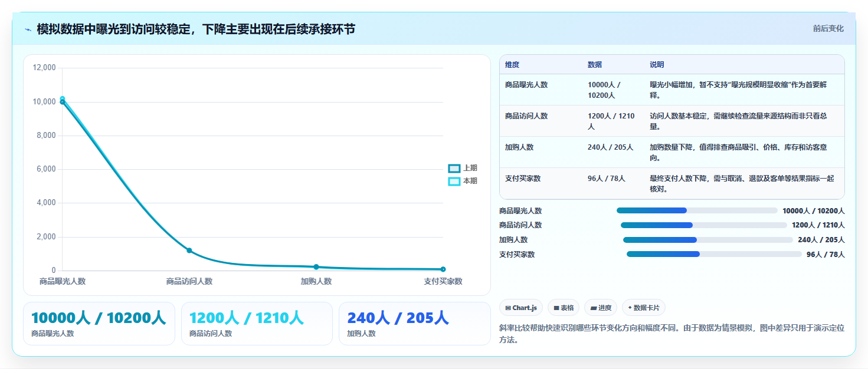This screenshot has height=369, width=868.
Task: Click the chart data point at 加购人数
Action: 316,267
